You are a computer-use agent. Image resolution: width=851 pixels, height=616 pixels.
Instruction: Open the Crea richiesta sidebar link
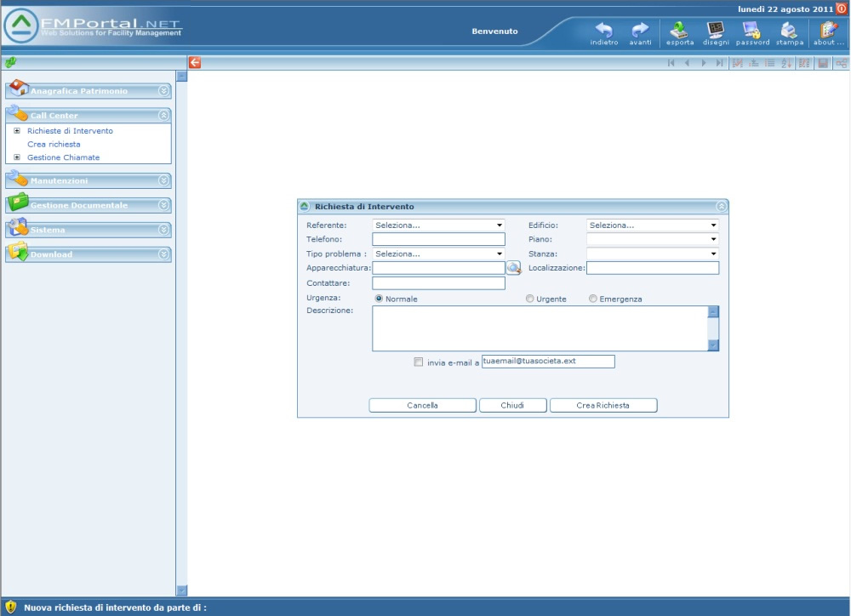pos(54,145)
